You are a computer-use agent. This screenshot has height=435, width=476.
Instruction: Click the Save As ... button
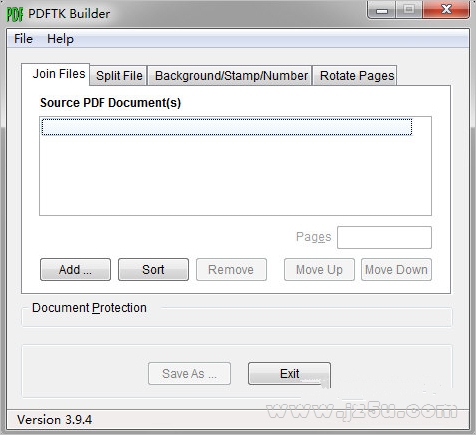tap(189, 373)
